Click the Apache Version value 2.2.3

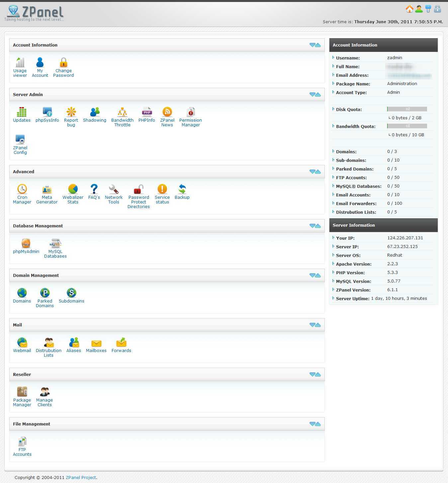(393, 264)
